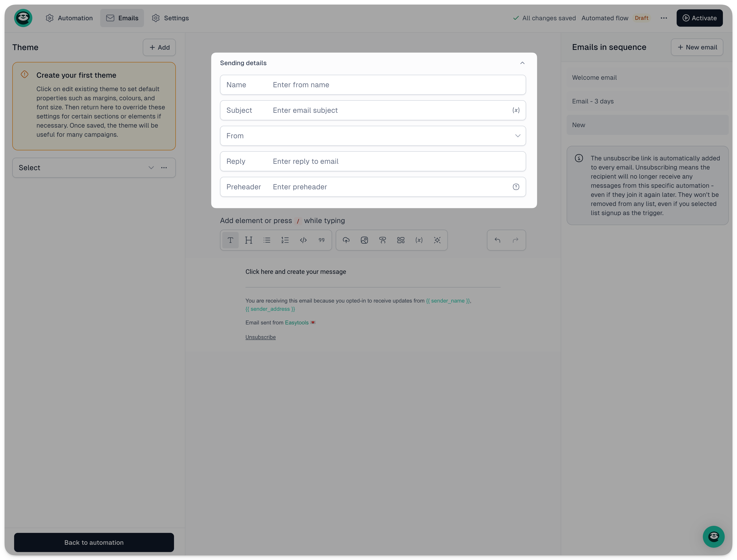Screen dimensions: 737x560
Task: Click the info icon in unsubscribe notice
Action: click(579, 158)
